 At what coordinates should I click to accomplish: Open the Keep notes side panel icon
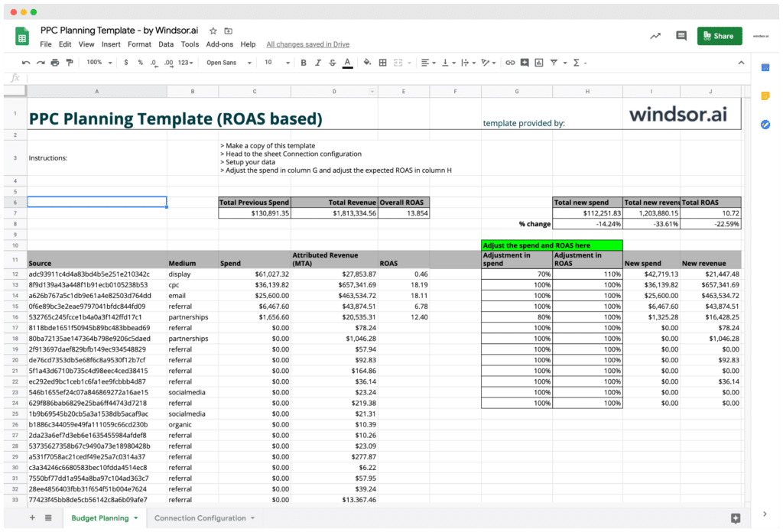(765, 96)
